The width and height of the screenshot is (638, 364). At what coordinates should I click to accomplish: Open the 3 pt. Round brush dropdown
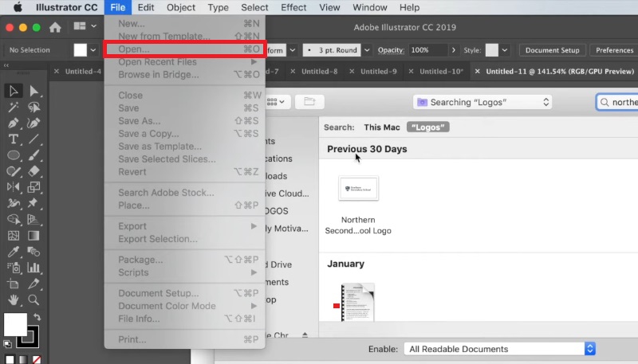pos(367,50)
